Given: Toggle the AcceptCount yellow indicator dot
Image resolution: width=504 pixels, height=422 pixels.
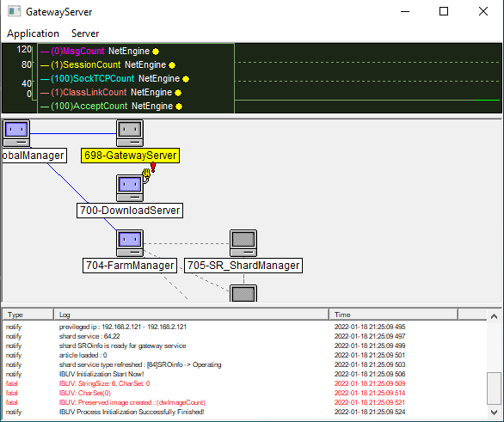Looking at the screenshot, I should point(179,107).
